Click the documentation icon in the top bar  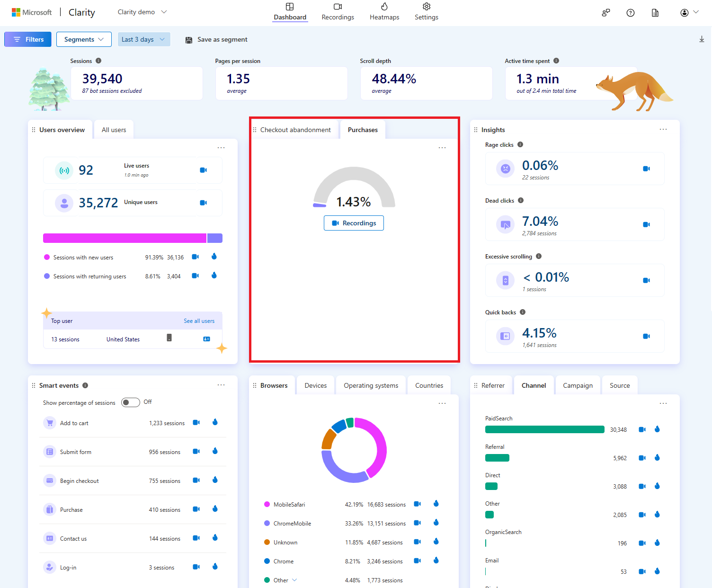[x=655, y=12]
